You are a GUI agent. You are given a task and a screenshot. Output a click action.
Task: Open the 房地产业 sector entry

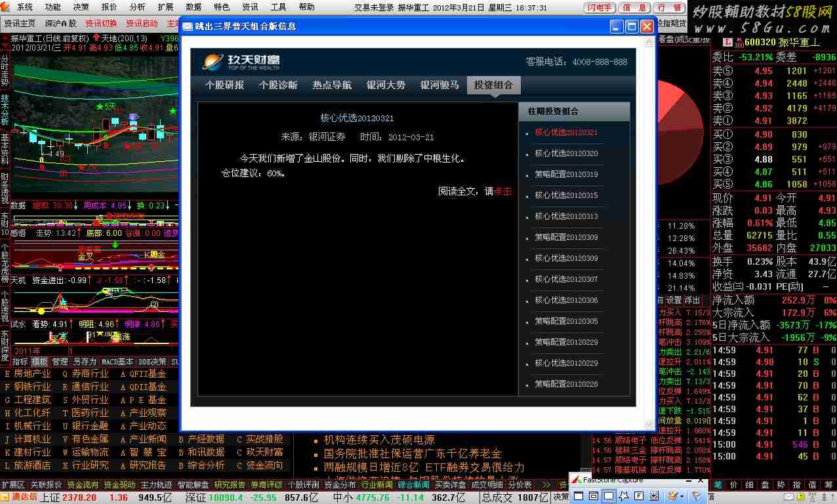32,374
